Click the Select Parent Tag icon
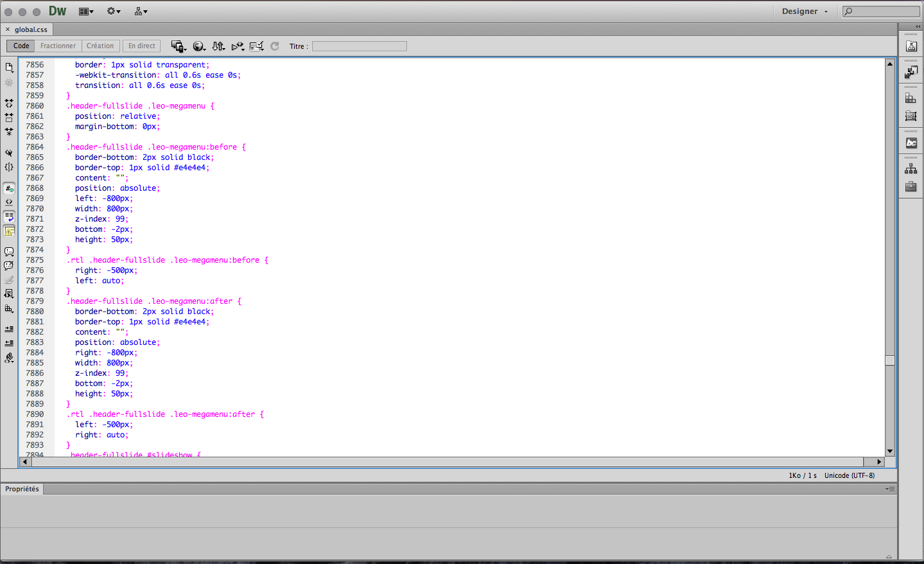This screenshot has width=924, height=564. tap(9, 153)
